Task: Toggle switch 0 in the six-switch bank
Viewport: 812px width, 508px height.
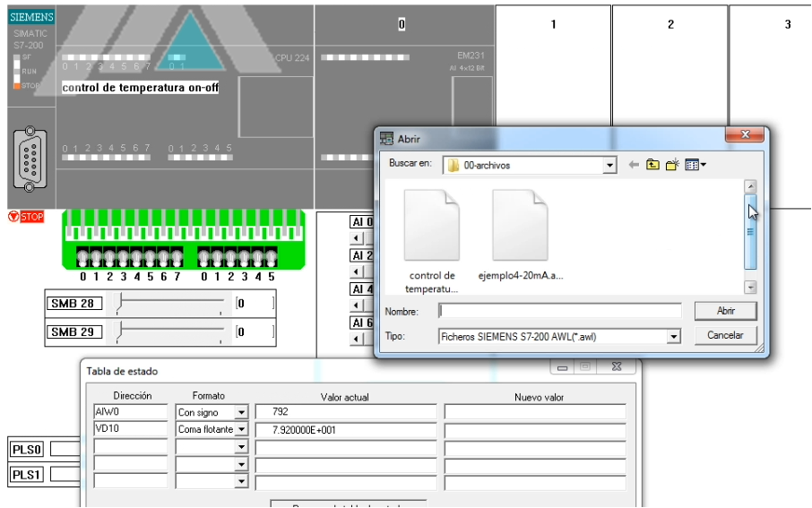Action: [204, 257]
